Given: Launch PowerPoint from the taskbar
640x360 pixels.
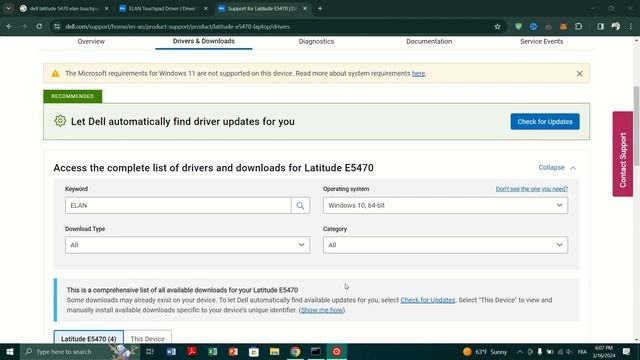Looking at the screenshot, I should [233, 352].
